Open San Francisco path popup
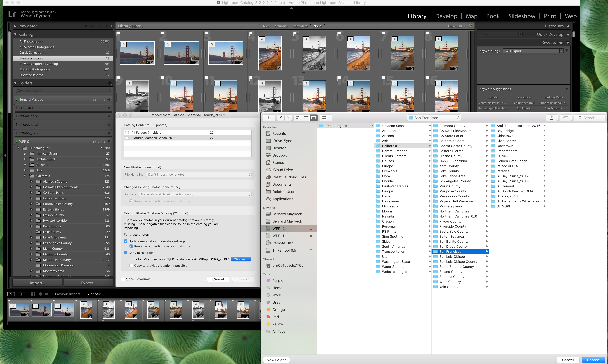Screen dimensions: 608x364 pos(434,118)
